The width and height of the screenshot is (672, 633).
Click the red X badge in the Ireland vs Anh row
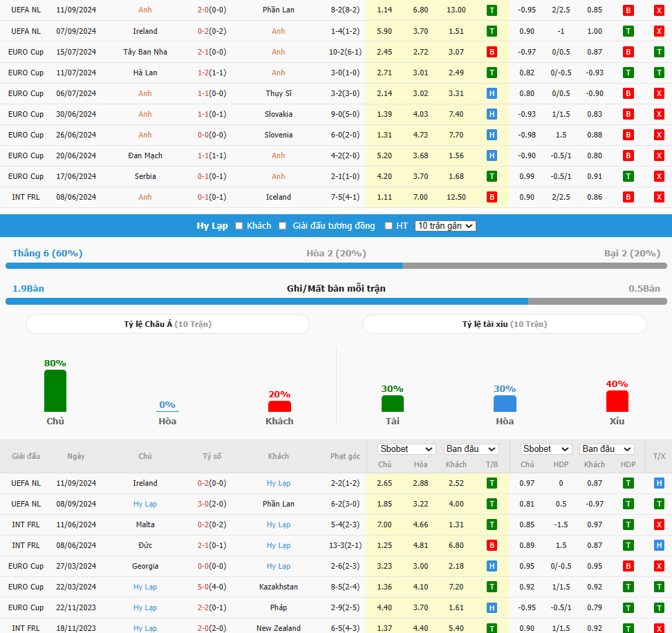(x=659, y=31)
